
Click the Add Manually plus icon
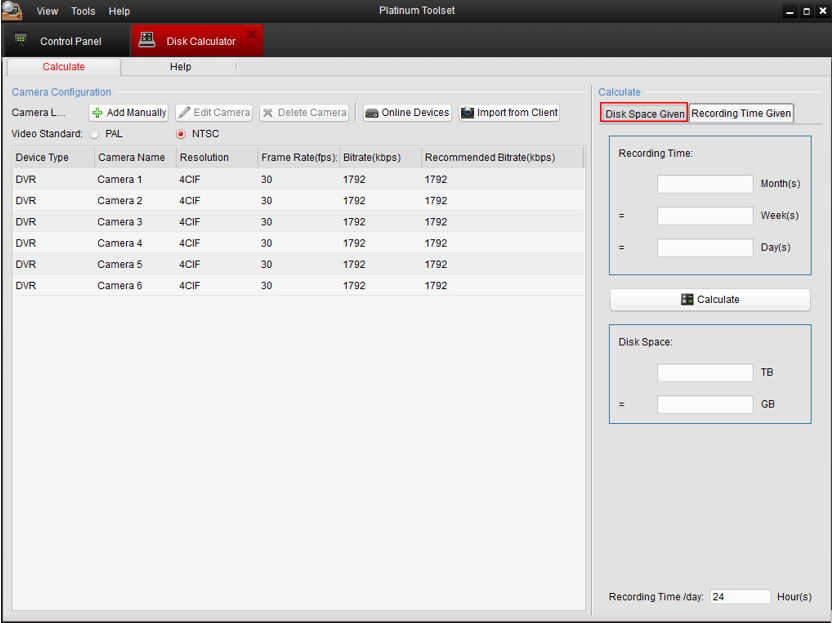pyautogui.click(x=98, y=113)
